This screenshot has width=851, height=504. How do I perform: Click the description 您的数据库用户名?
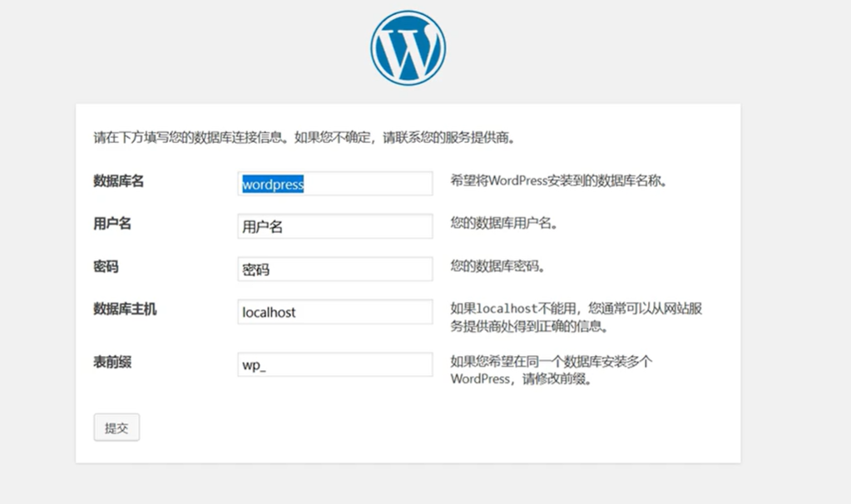tap(504, 223)
